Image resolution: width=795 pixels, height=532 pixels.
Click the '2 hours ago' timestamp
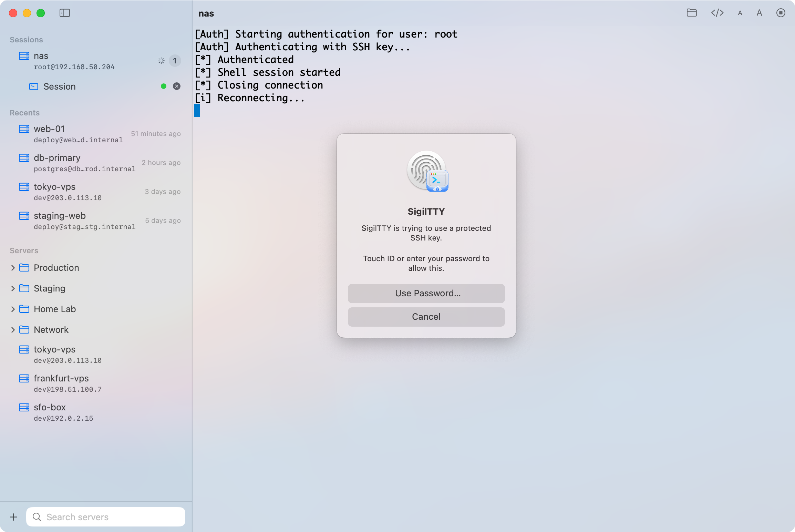point(161,163)
